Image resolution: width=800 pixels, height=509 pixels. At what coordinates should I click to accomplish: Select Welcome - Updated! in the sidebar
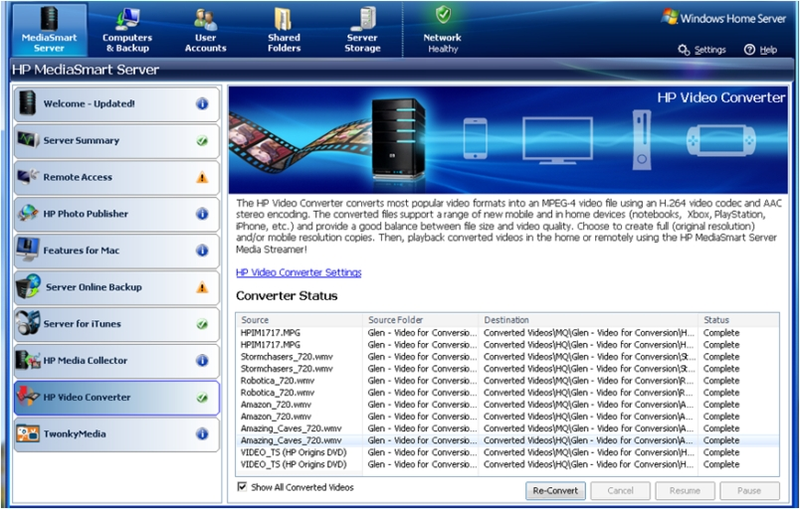pos(117,104)
